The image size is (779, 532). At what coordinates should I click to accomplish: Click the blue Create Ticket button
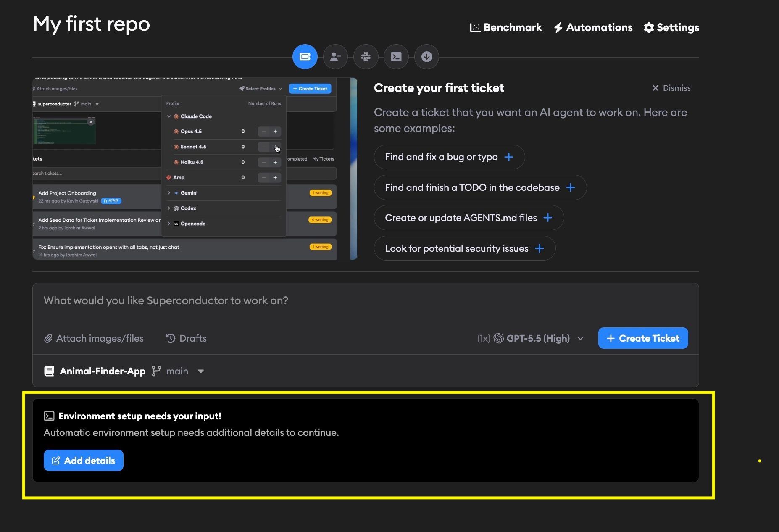point(643,338)
